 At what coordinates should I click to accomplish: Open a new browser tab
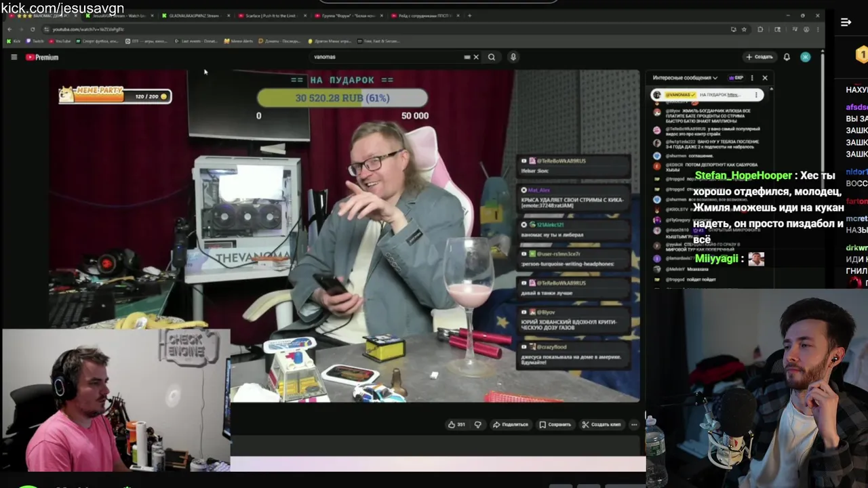click(x=469, y=15)
